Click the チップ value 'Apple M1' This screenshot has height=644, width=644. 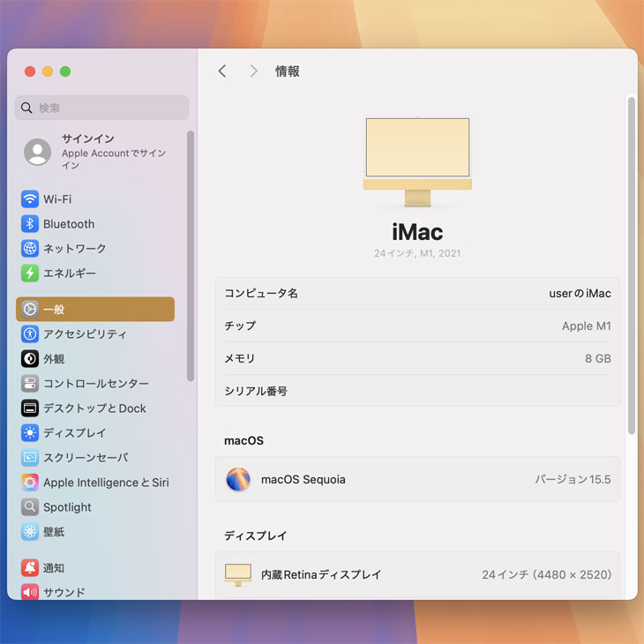coord(587,326)
